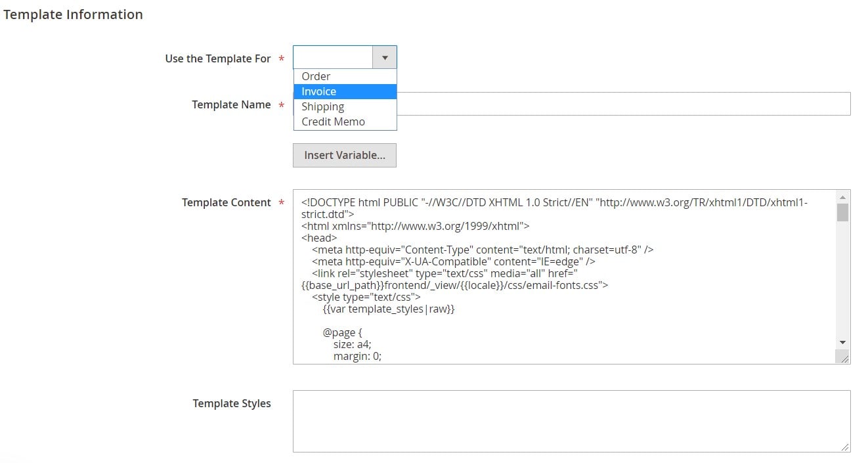The width and height of the screenshot is (868, 463).
Task: Click the Template Content label
Action: click(227, 202)
